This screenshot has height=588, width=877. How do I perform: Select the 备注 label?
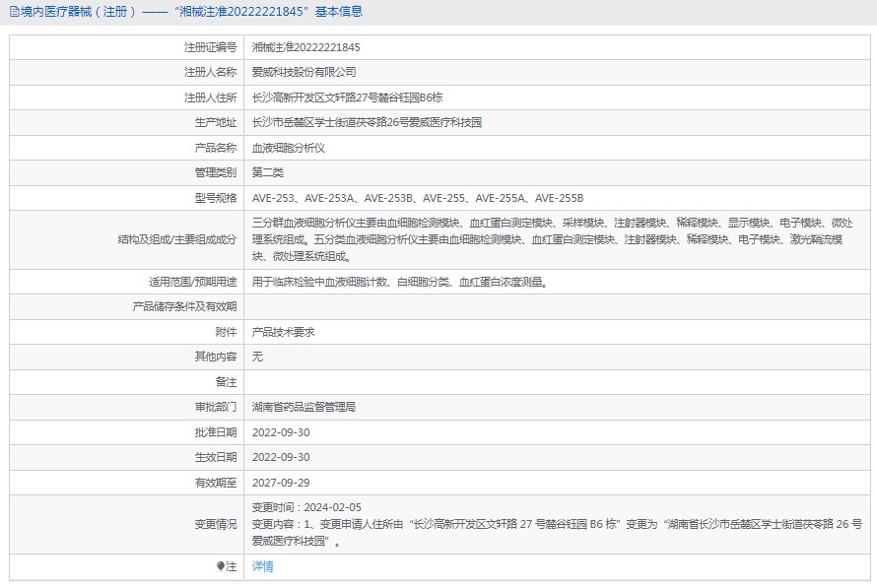tap(226, 382)
